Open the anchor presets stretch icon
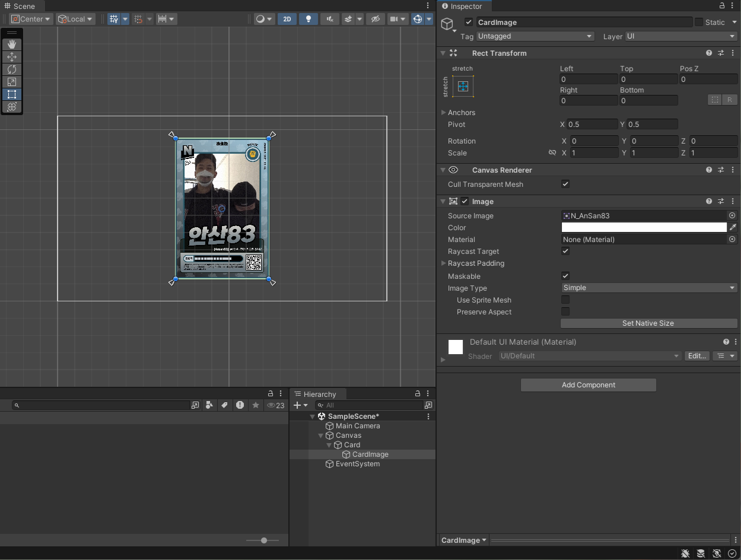 [x=463, y=87]
